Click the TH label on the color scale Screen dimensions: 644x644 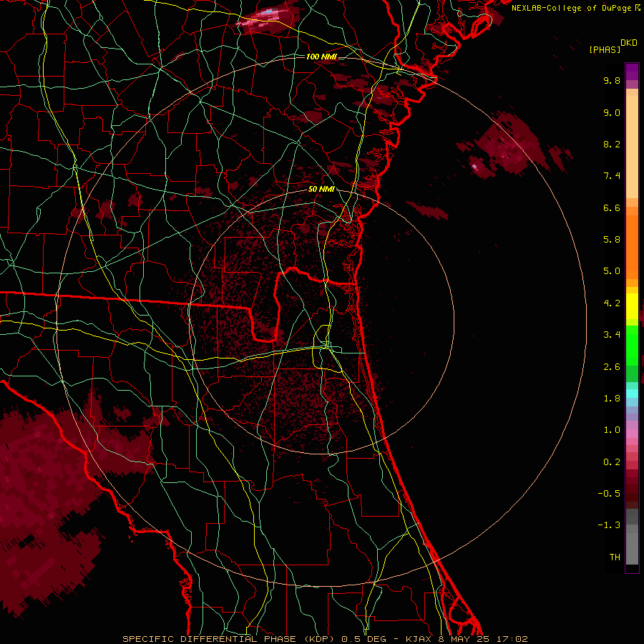click(615, 557)
